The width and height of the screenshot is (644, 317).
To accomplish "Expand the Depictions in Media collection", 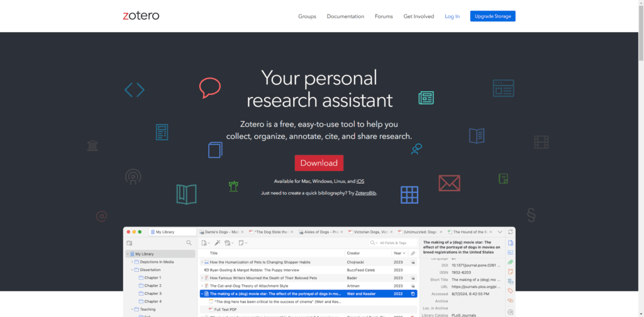I will [132, 262].
